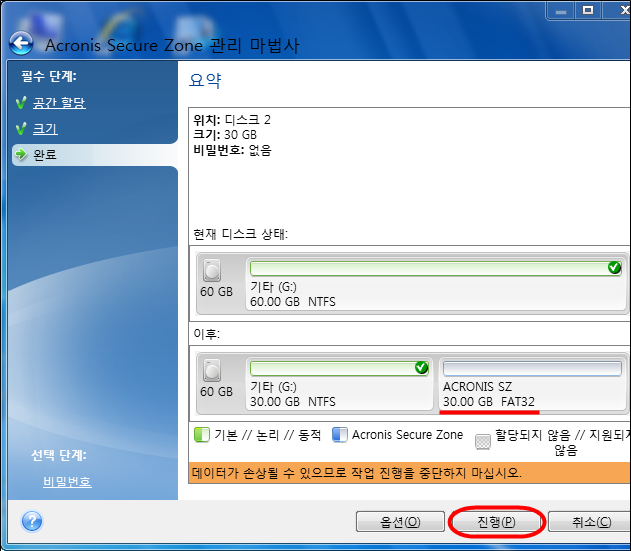631x551 pixels.
Task: Click the 취소(C) cancel button
Action: pos(590,522)
